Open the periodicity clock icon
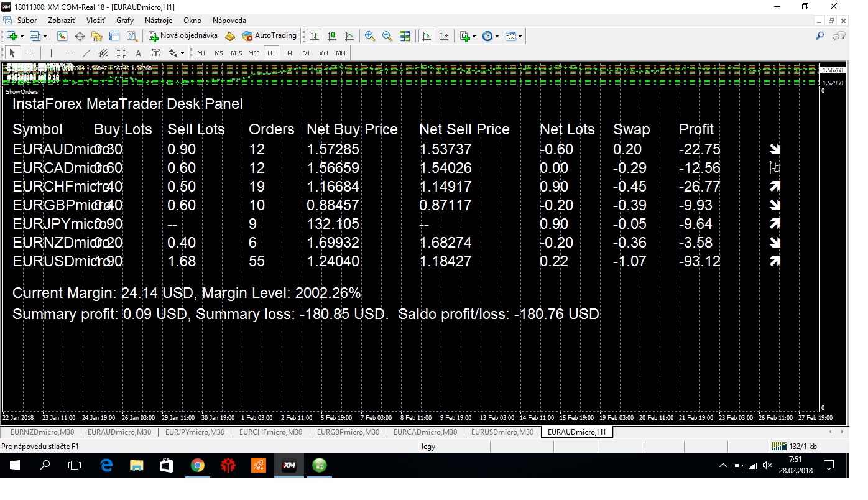 click(x=487, y=36)
